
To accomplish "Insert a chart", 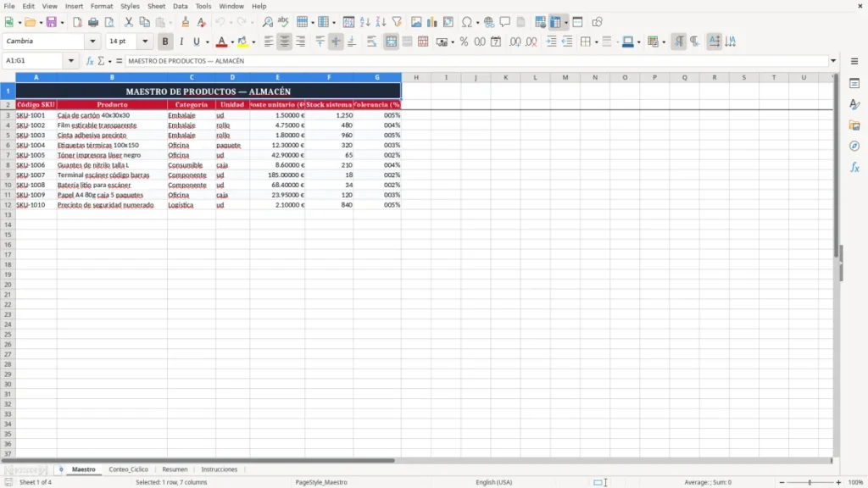I will pos(432,22).
